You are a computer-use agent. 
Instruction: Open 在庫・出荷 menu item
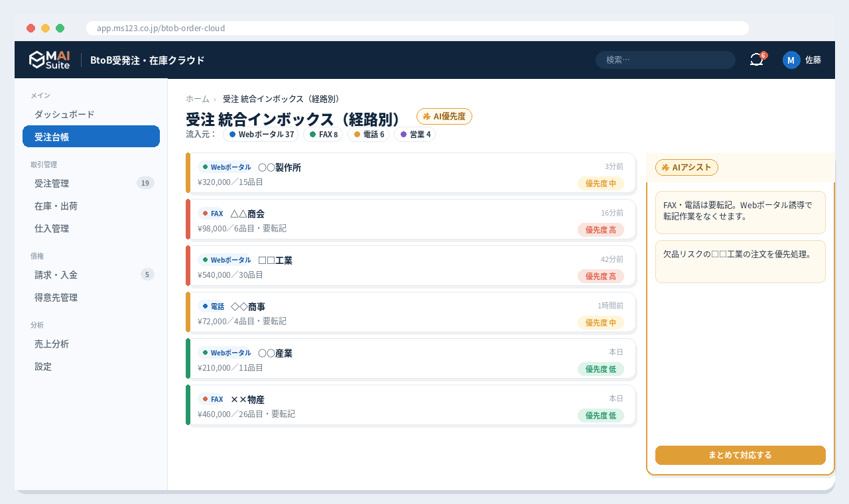[91, 206]
